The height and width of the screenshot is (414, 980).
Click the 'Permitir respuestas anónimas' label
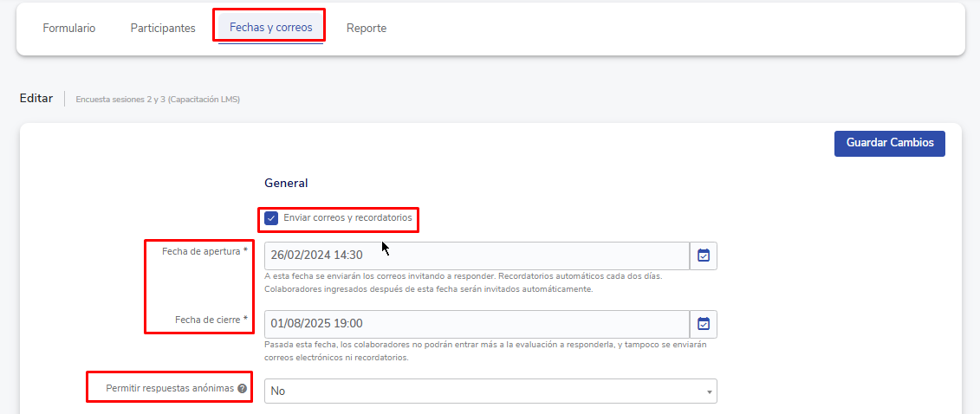tap(170, 389)
